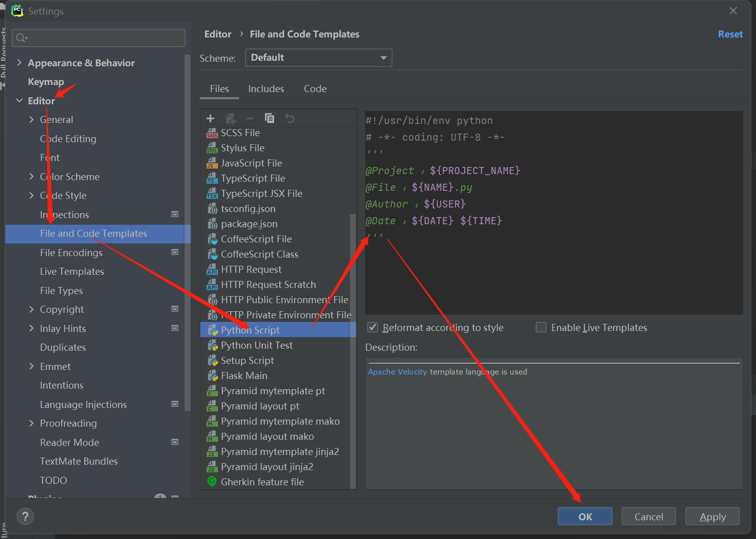Click the OK button
Image resolution: width=756 pixels, height=539 pixels.
point(585,516)
